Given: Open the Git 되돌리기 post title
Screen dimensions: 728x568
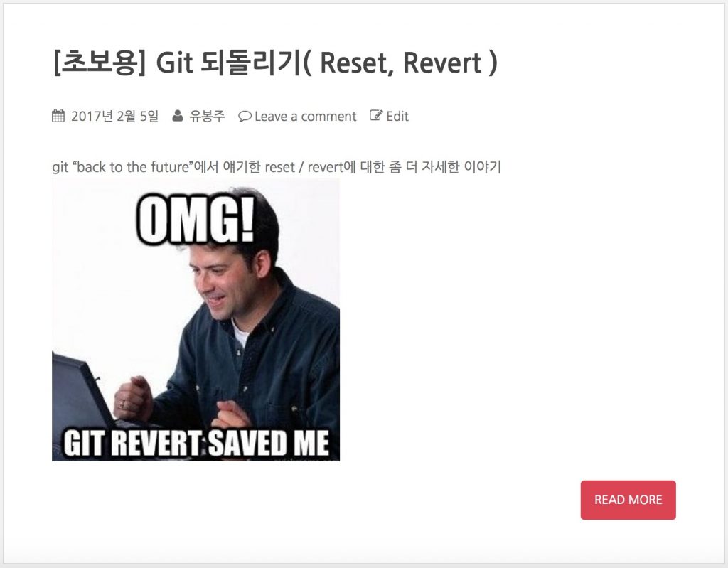Looking at the screenshot, I should pyautogui.click(x=275, y=63).
